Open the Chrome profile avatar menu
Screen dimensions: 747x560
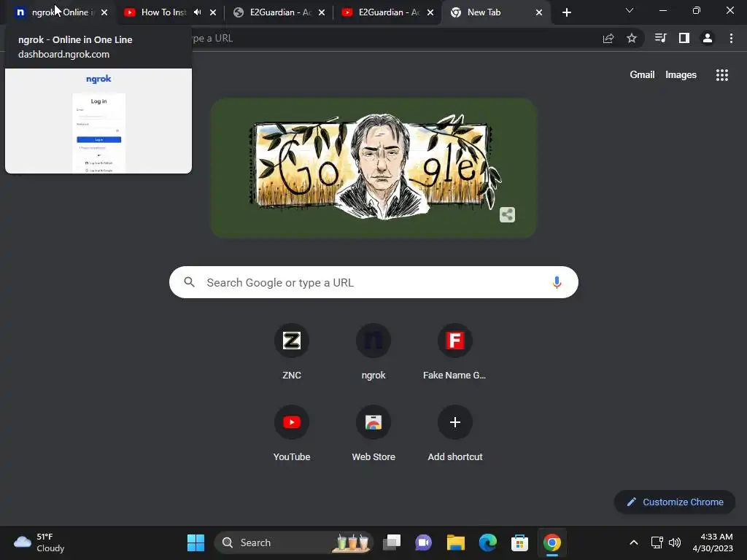coord(708,38)
